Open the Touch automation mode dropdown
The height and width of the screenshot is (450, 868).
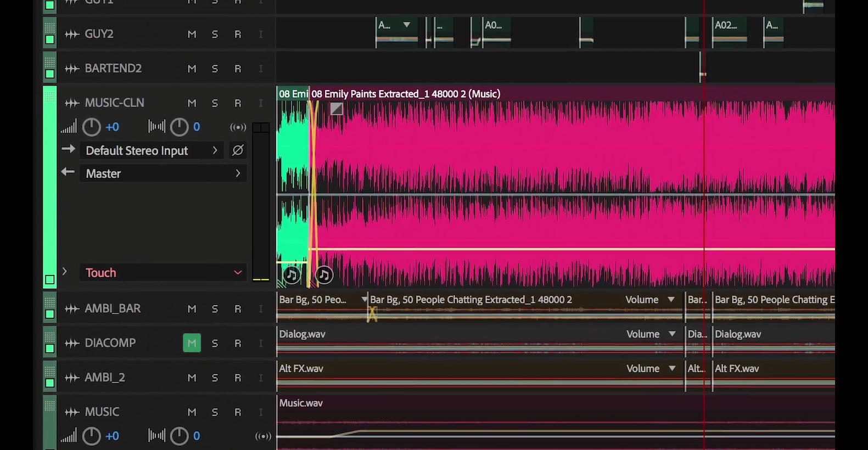[x=163, y=273]
